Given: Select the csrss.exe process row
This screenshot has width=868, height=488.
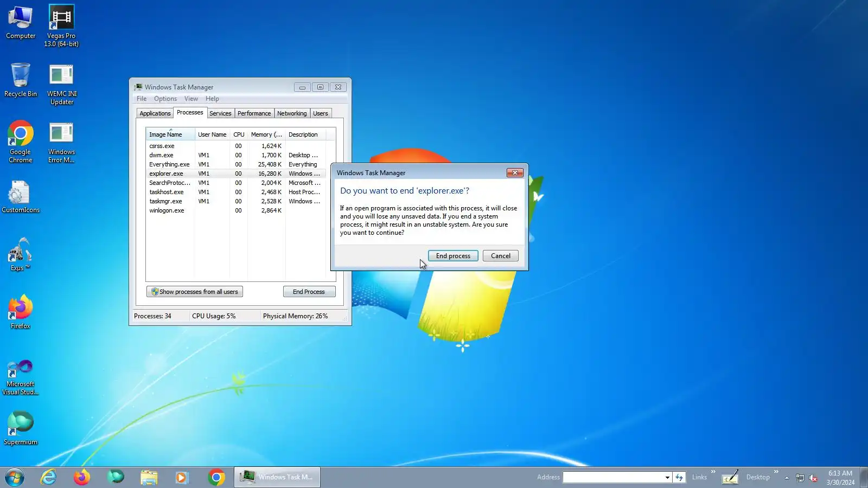Looking at the screenshot, I should [236, 146].
